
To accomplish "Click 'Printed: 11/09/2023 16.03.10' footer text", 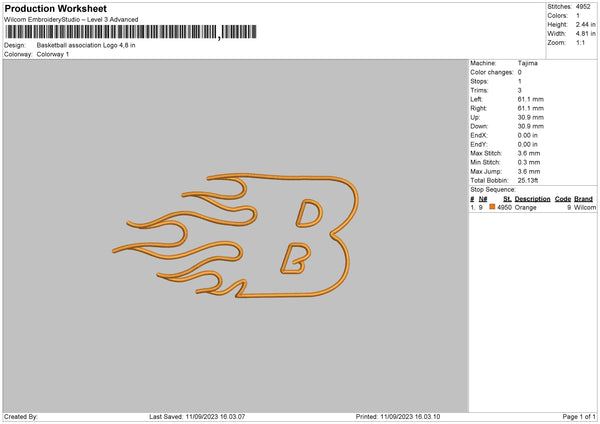I will (x=398, y=417).
